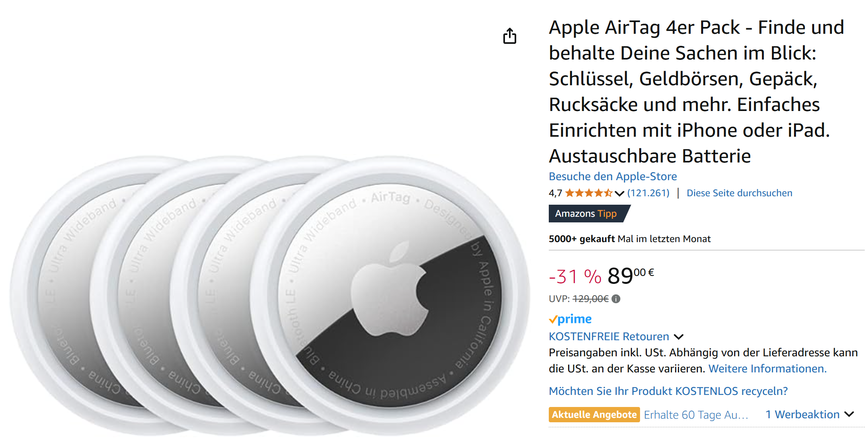Click the orange star rating icons

coord(589,193)
